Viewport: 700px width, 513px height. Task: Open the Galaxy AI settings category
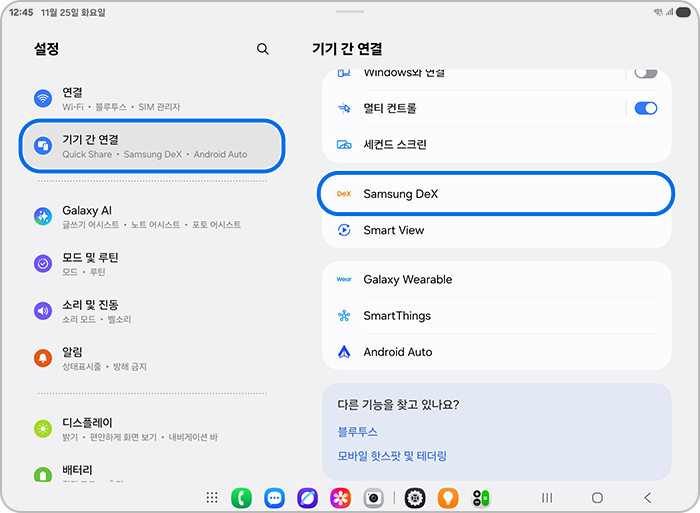pyautogui.click(x=152, y=217)
